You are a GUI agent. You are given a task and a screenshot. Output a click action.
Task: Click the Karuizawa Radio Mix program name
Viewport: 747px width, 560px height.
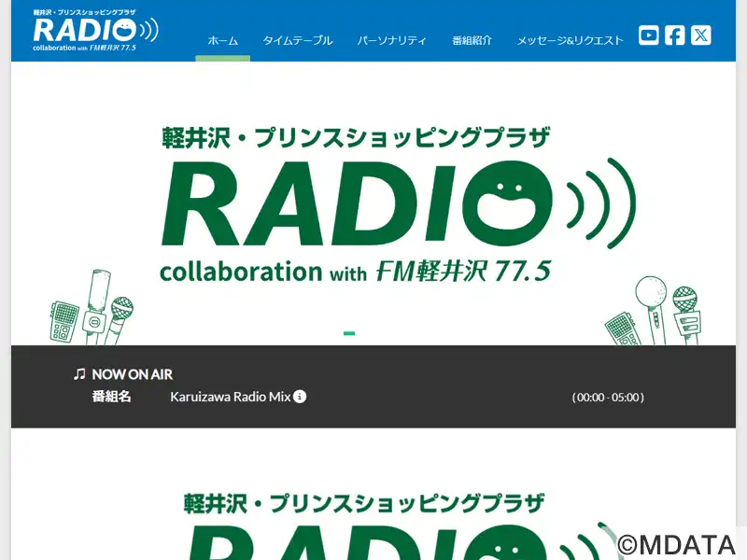click(230, 397)
